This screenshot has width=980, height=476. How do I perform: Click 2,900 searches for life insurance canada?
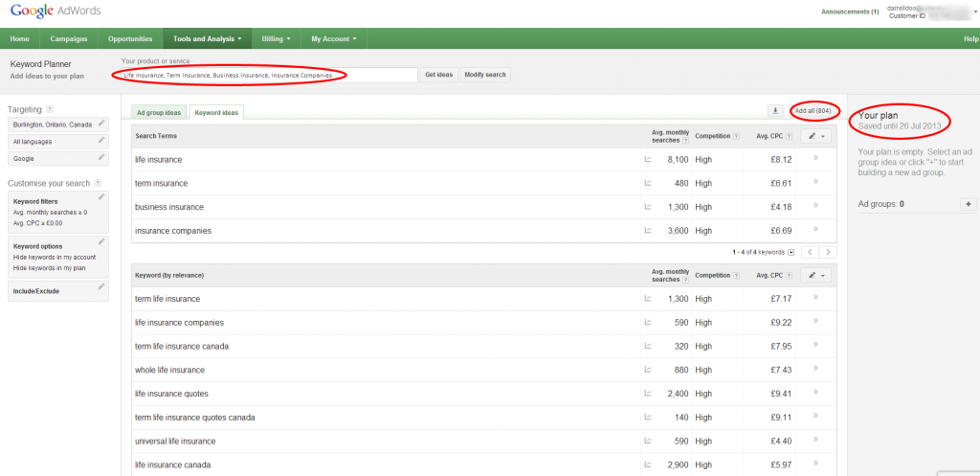pyautogui.click(x=679, y=465)
